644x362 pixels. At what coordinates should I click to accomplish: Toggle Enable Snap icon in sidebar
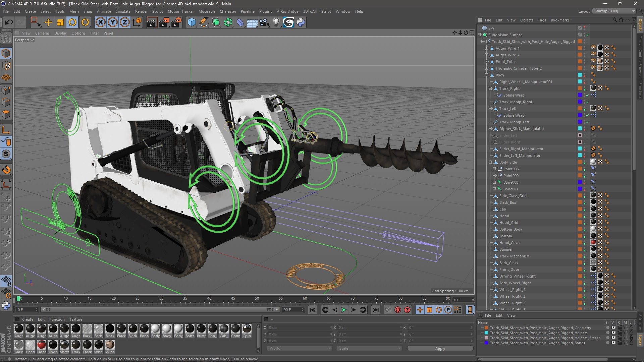6,170
